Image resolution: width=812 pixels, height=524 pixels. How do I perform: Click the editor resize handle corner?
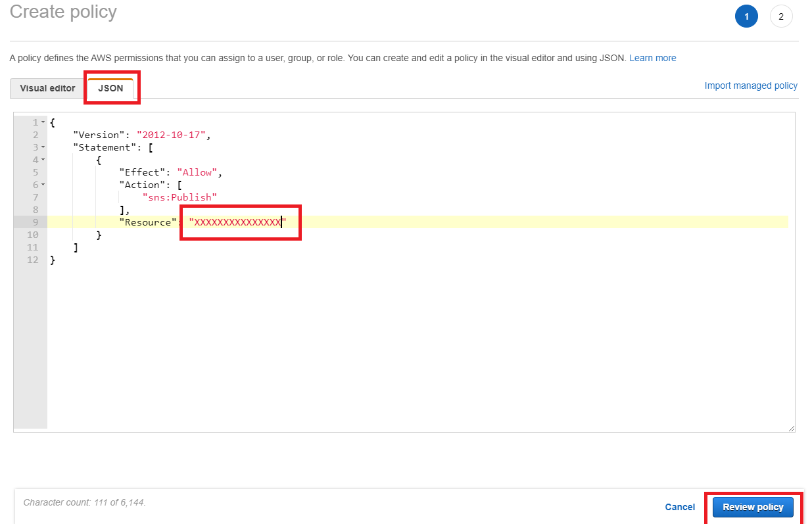tap(791, 428)
